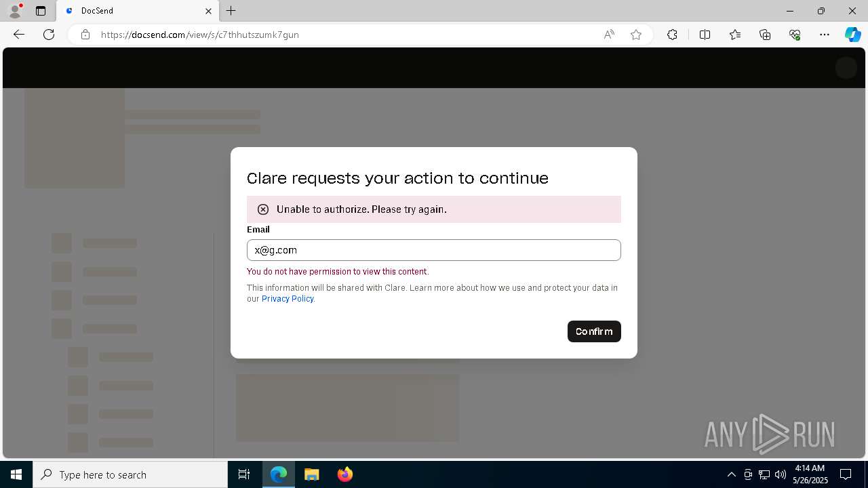Open the Privacy Policy link

click(x=288, y=299)
